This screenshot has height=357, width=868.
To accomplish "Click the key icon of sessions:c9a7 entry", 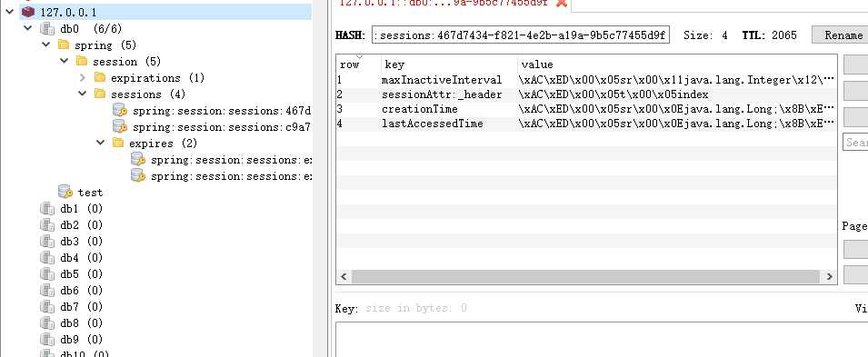I will [x=120, y=127].
